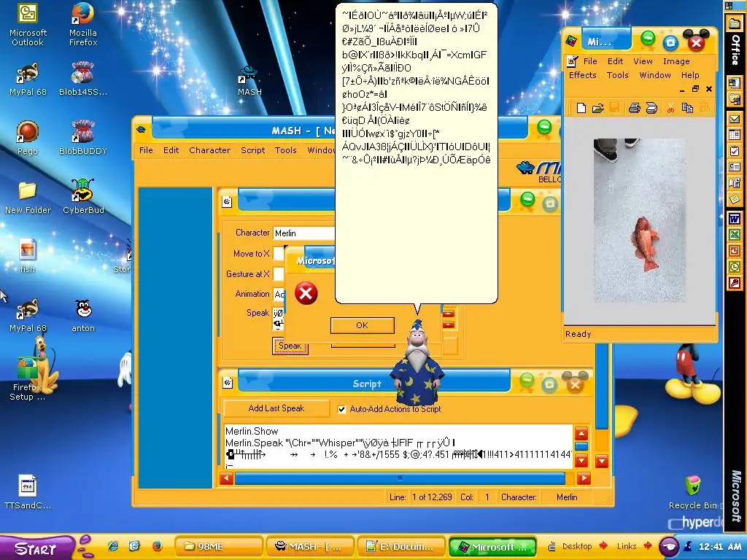Click the clock showing 12:41 AM
747x560 pixels.
click(720, 546)
